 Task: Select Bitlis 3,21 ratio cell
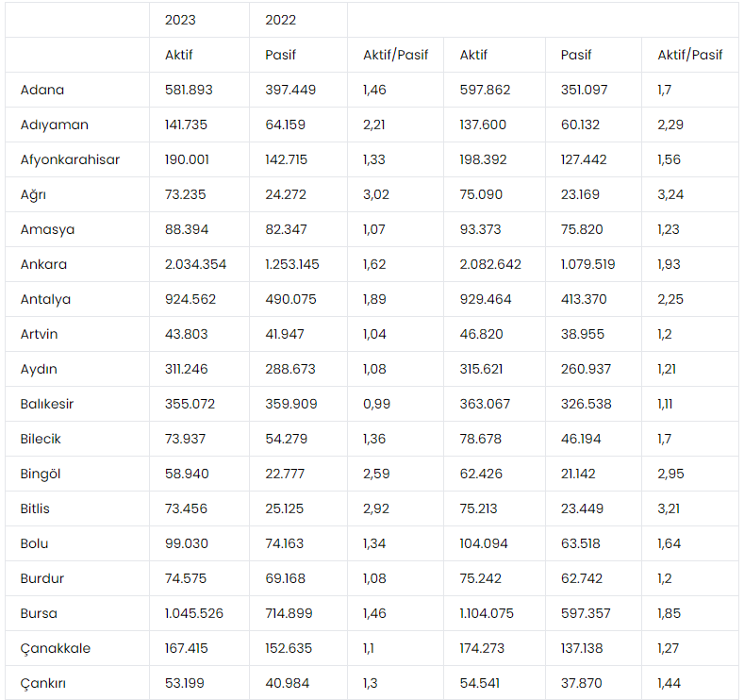coord(669,508)
